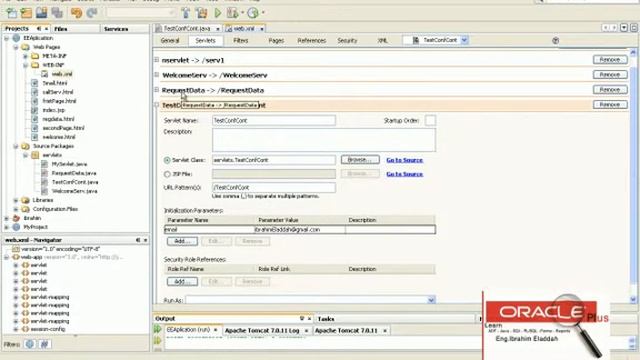The image size is (640, 360).
Task: Select RequestData.java in Projects tree
Action: [74, 173]
